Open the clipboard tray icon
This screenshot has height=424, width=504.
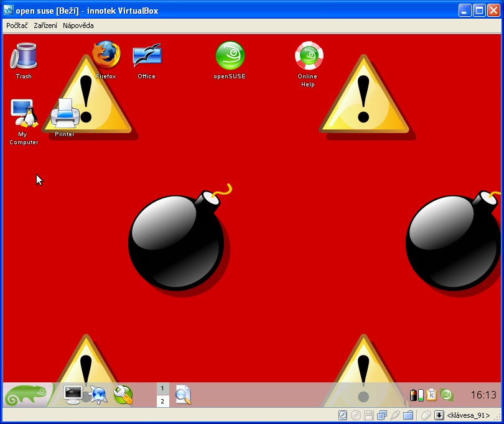pos(431,395)
